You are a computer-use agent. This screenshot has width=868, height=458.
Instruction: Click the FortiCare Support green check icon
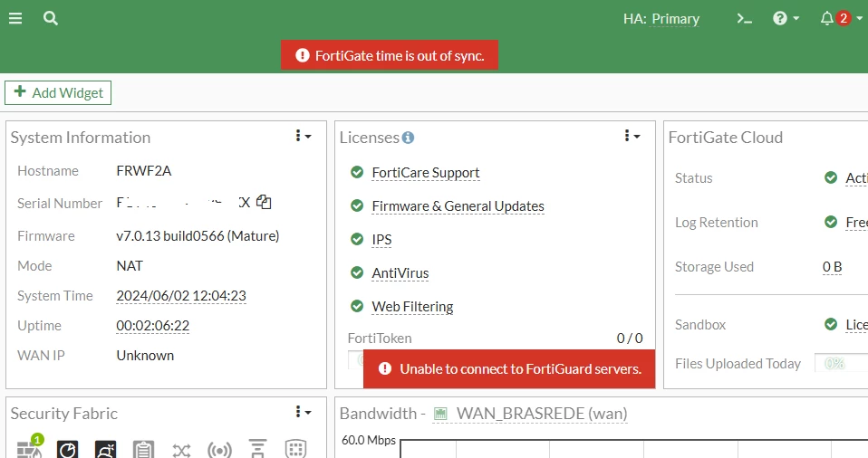357,173
